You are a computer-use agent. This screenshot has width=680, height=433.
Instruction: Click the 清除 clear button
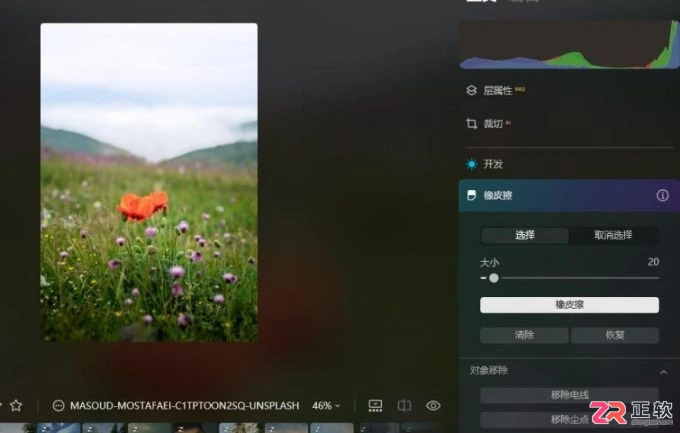click(524, 335)
